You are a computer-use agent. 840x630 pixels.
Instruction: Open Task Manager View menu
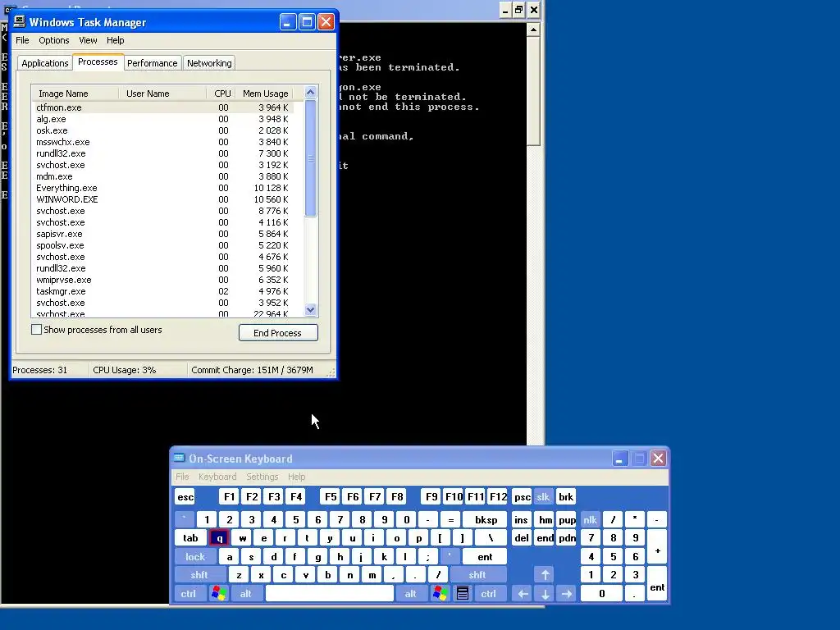[x=88, y=40]
